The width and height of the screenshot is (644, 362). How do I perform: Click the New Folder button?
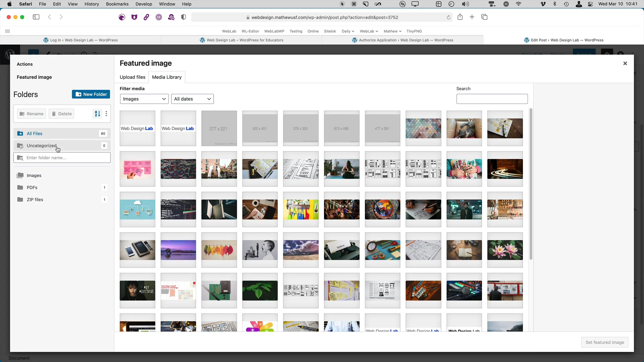coord(91,94)
